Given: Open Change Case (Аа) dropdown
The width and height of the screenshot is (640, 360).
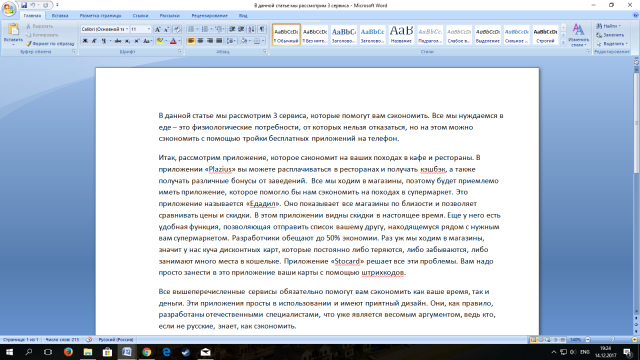Looking at the screenshot, I should 148,41.
